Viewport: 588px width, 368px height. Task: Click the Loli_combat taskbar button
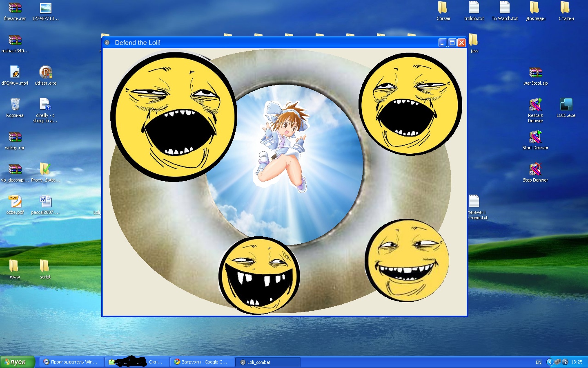click(268, 362)
